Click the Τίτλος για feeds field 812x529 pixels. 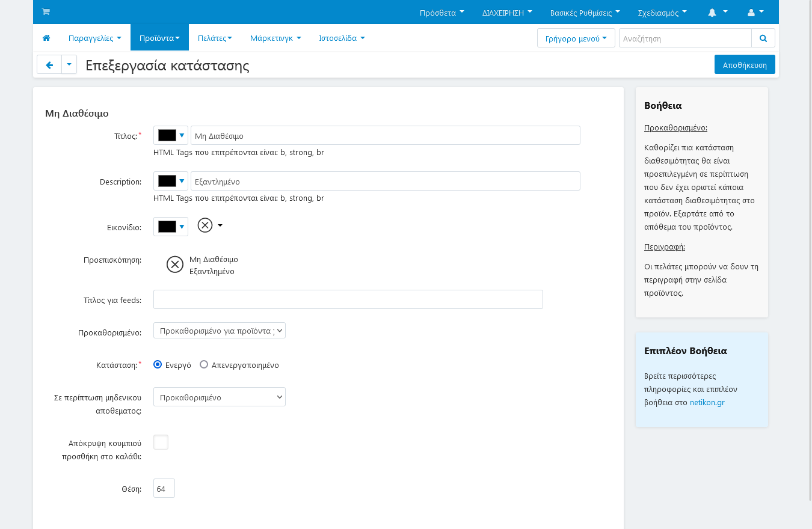click(x=348, y=299)
